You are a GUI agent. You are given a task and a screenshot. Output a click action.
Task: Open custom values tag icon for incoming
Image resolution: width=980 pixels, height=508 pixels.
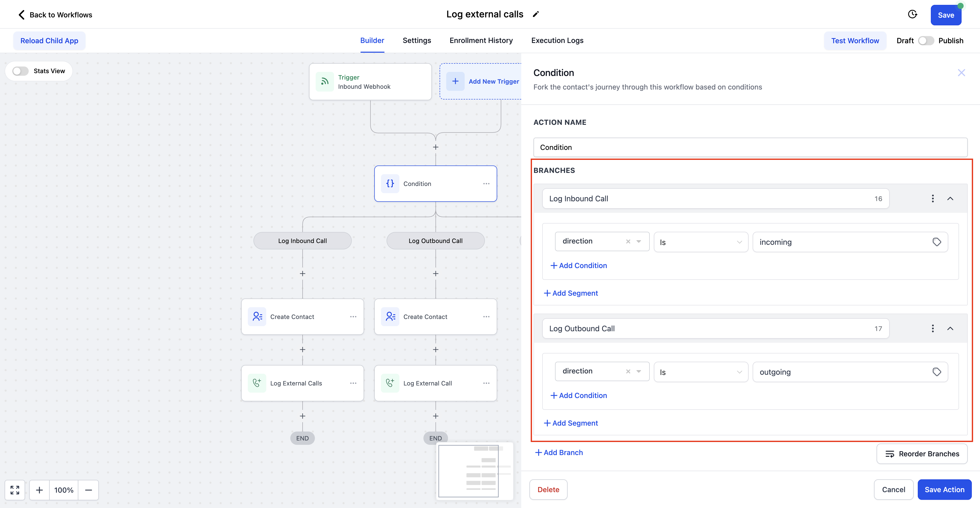937,242
